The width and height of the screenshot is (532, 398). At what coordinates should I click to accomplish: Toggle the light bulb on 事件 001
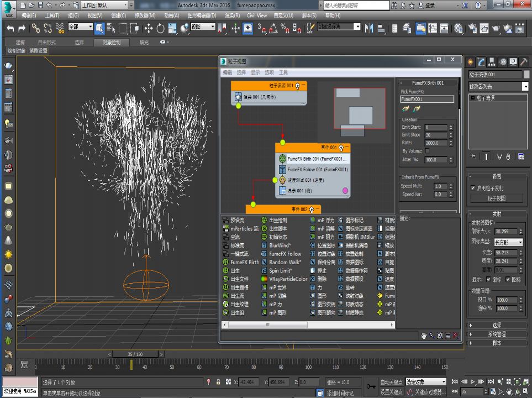point(341,148)
